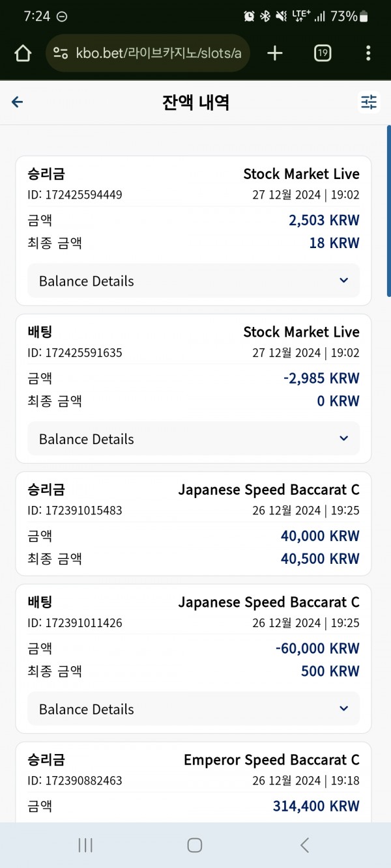Screen dimensions: 391x868
Task: Open the filter sliders icon
Action: 369,102
